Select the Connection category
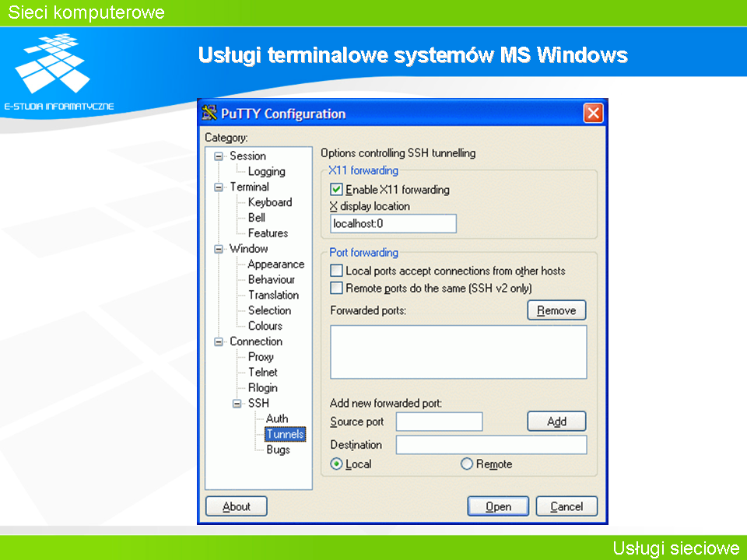747x560 pixels. click(256, 341)
